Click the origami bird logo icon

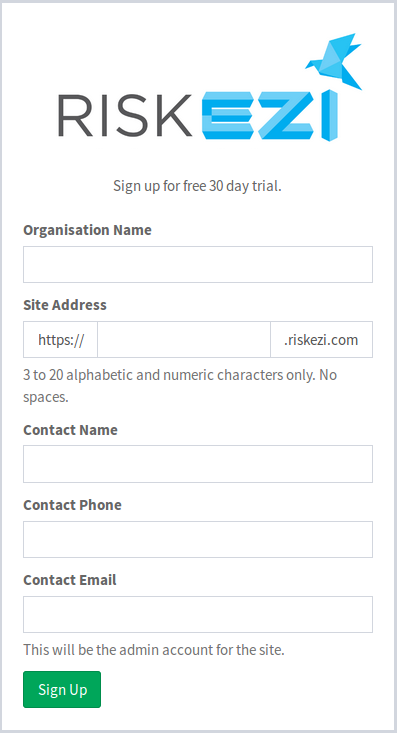334,61
